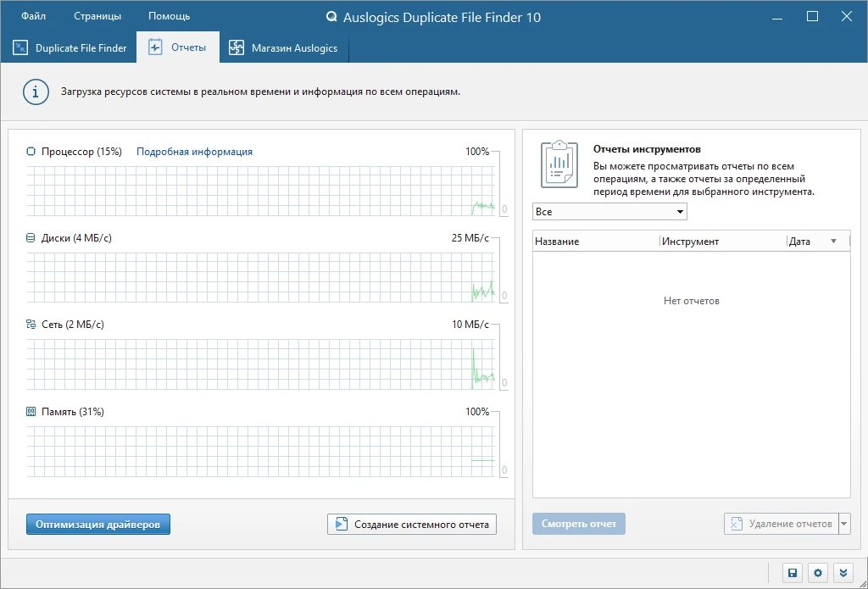Click the network icon beside Сеть
This screenshot has height=589, width=868.
(31, 325)
